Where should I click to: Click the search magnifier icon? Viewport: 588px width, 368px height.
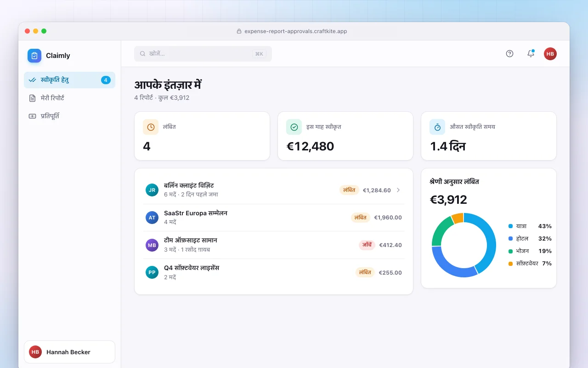(143, 54)
